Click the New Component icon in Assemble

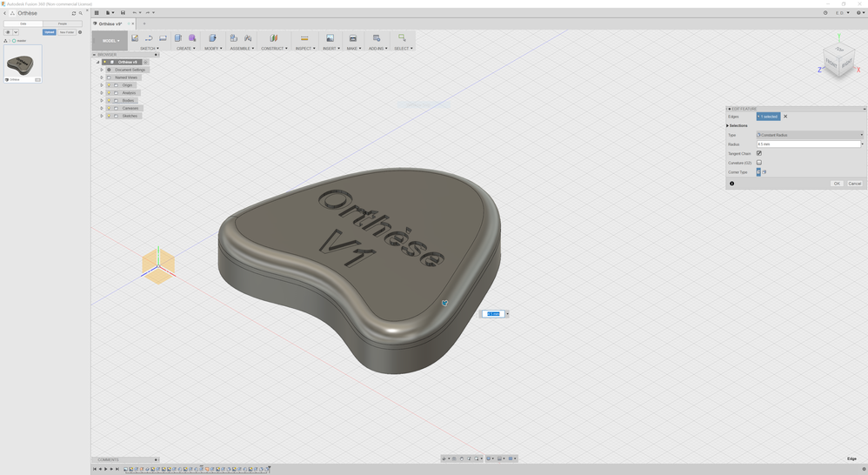[x=234, y=38]
